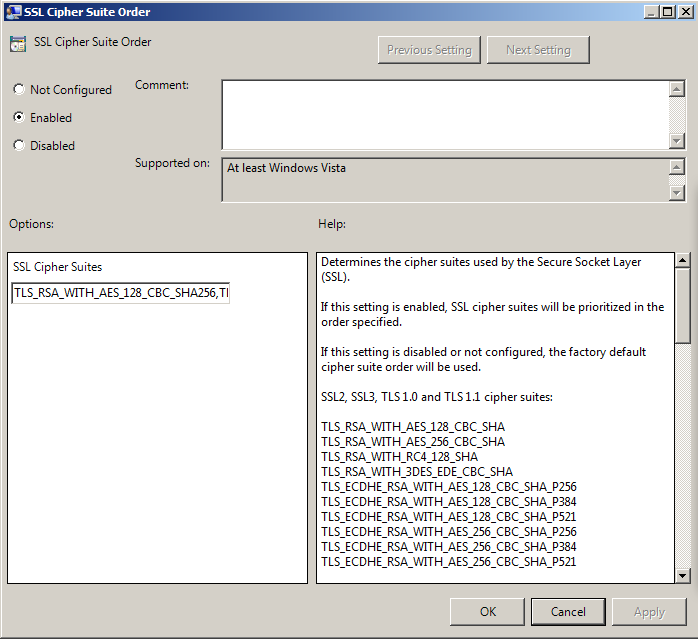
Task: Click the policy icon beside SSL Cipher Suite Order heading
Action: click(18, 44)
